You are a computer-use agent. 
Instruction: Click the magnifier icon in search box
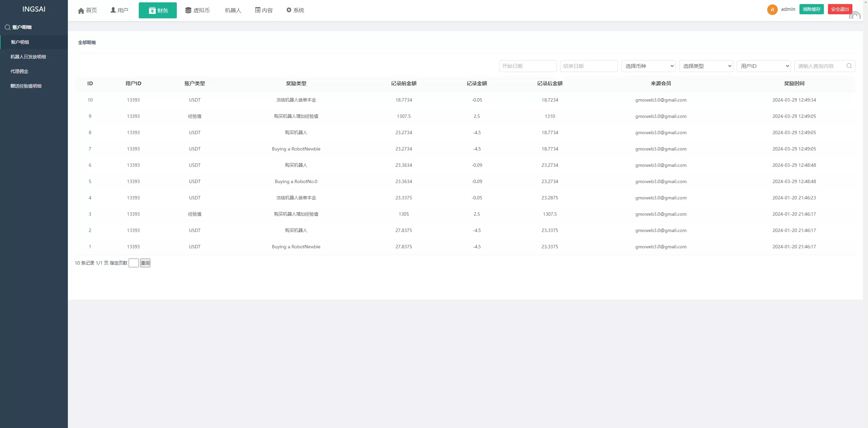849,66
